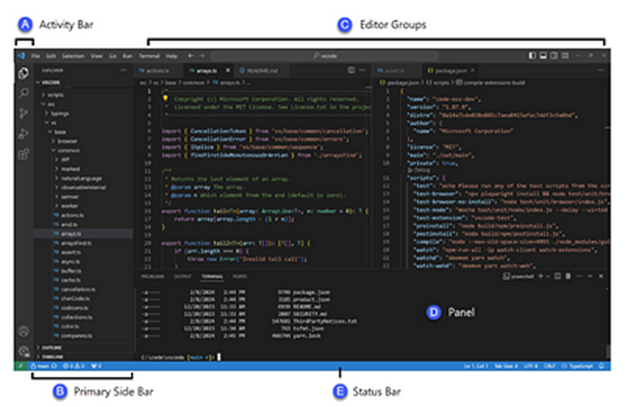
Task: Toggle Secondary Side Bar visibility
Action: (x=554, y=55)
